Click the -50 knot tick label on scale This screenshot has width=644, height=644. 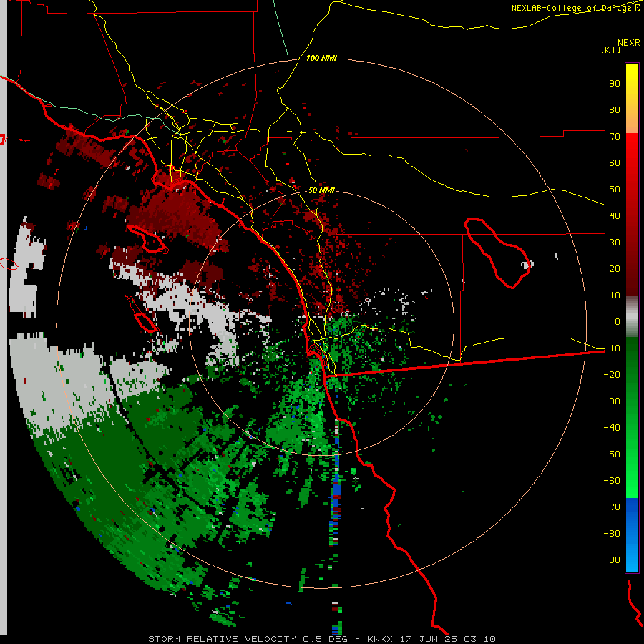pyautogui.click(x=612, y=454)
